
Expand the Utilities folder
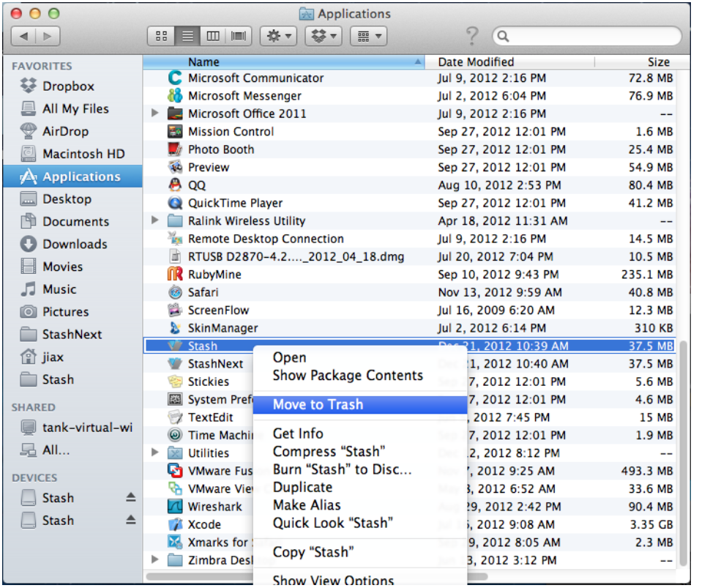[154, 453]
